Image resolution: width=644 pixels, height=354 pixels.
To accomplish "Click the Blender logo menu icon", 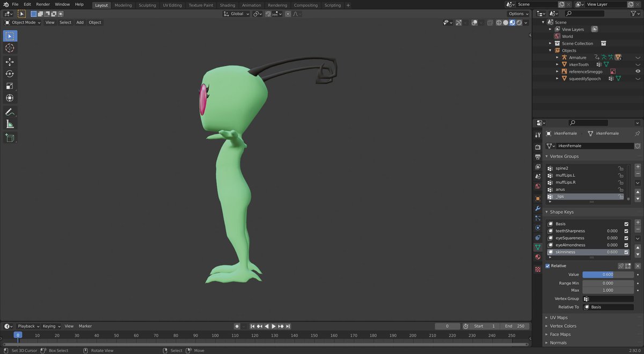I will (x=5, y=4).
